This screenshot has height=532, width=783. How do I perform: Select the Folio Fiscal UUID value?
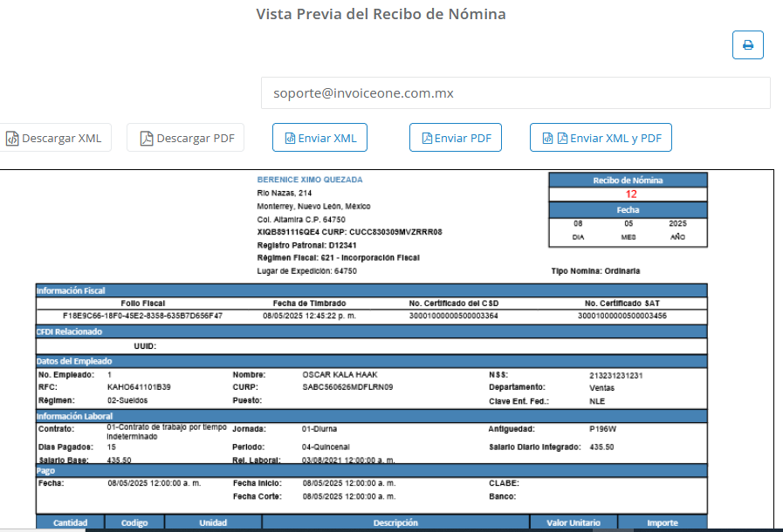coord(143,316)
